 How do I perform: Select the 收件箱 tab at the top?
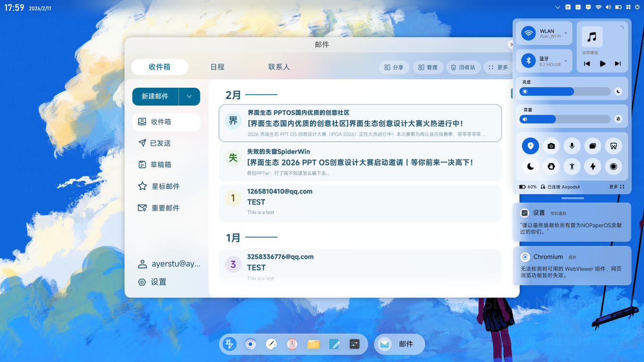coord(159,67)
